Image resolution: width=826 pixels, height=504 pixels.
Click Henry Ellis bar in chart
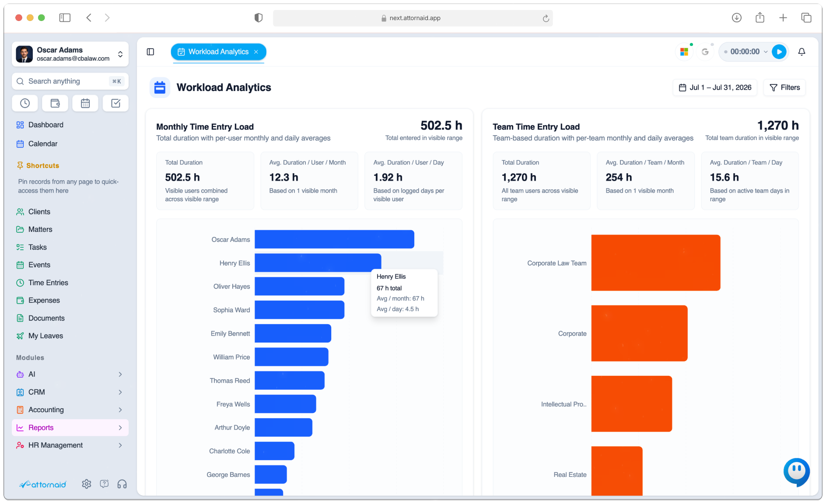tap(318, 263)
